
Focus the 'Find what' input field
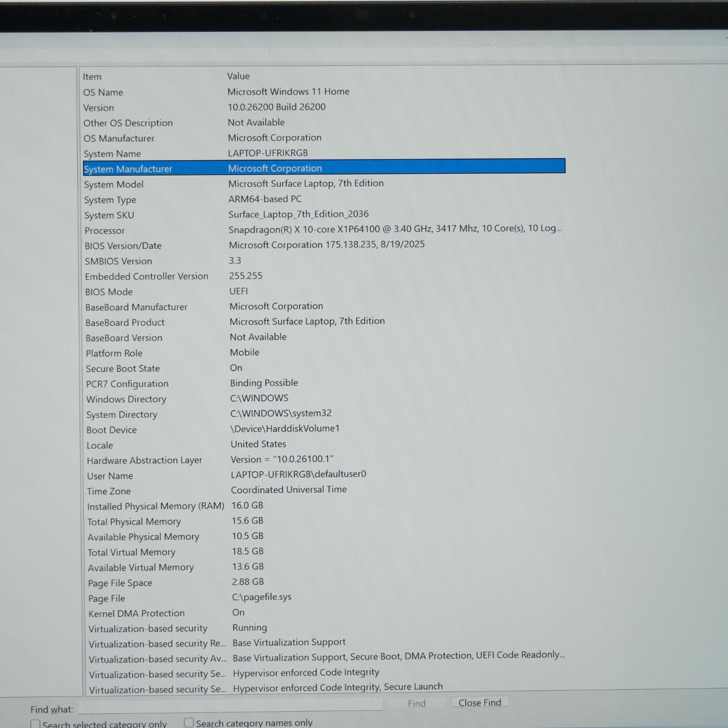click(x=231, y=706)
